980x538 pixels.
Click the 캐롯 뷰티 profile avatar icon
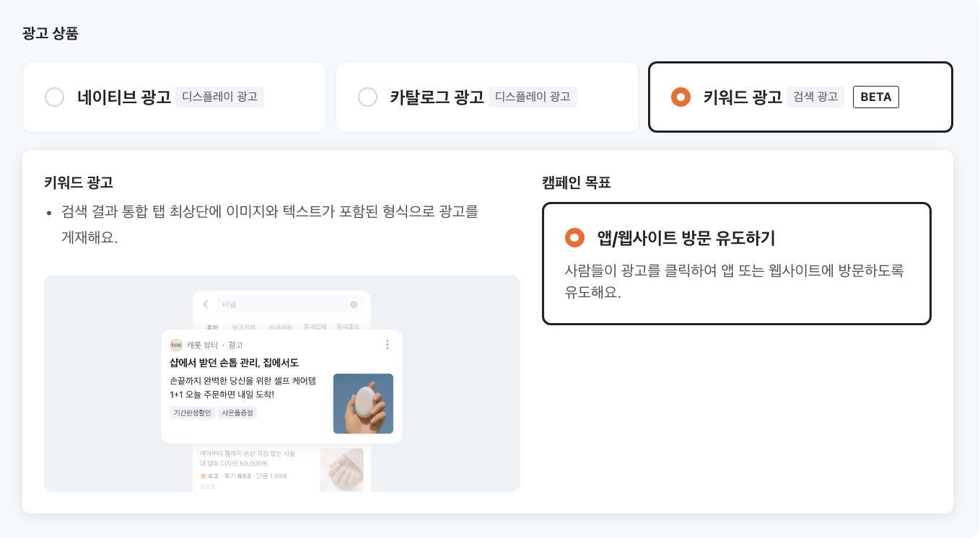pyautogui.click(x=176, y=345)
